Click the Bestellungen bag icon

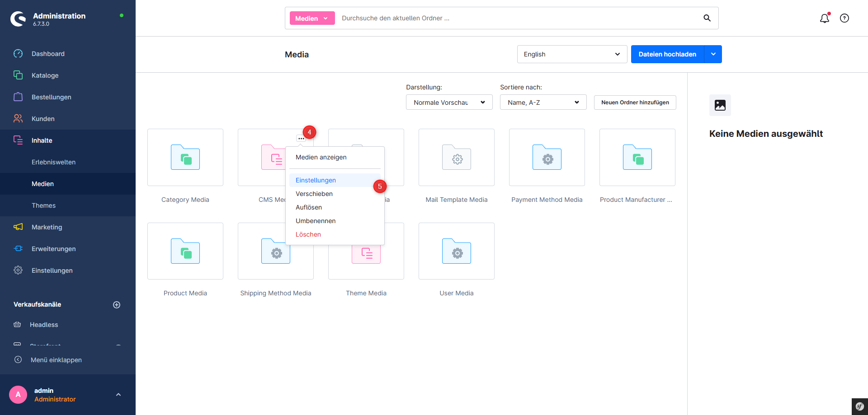[x=18, y=97]
